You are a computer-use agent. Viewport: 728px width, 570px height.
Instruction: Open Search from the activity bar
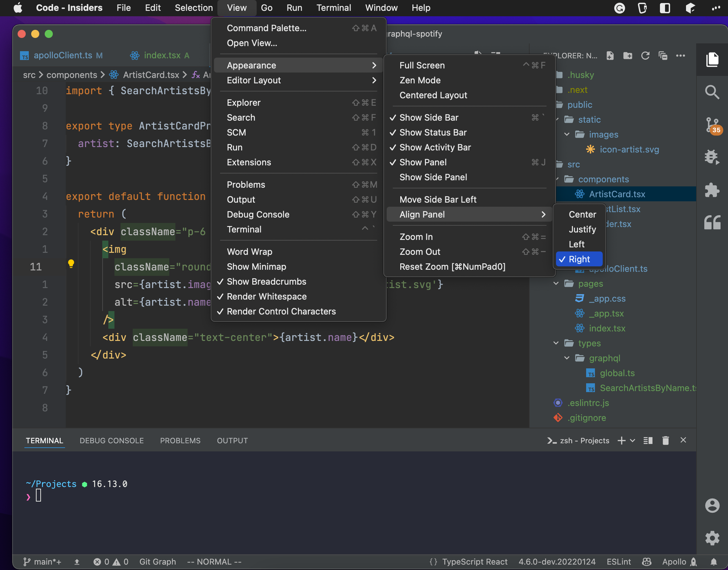tap(712, 92)
